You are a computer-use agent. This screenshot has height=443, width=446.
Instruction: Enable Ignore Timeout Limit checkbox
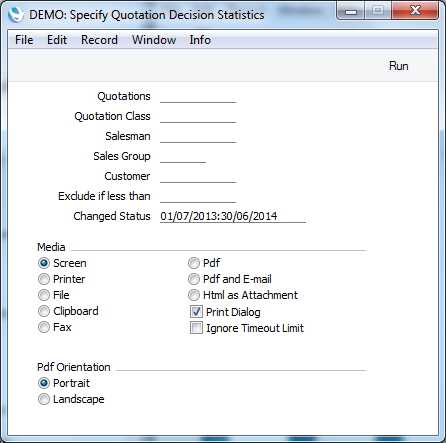(196, 328)
